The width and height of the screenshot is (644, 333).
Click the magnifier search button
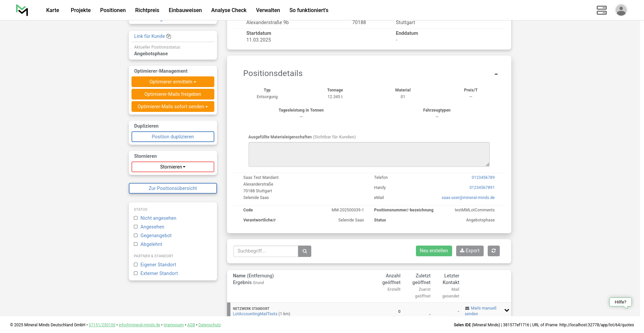(305, 251)
